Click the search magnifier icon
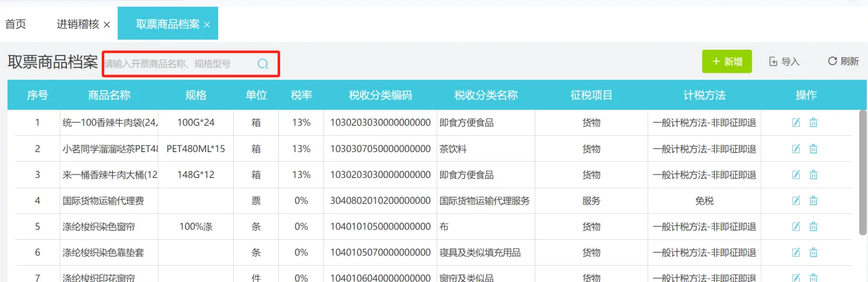Screen dimensions: 868x282 [263, 64]
